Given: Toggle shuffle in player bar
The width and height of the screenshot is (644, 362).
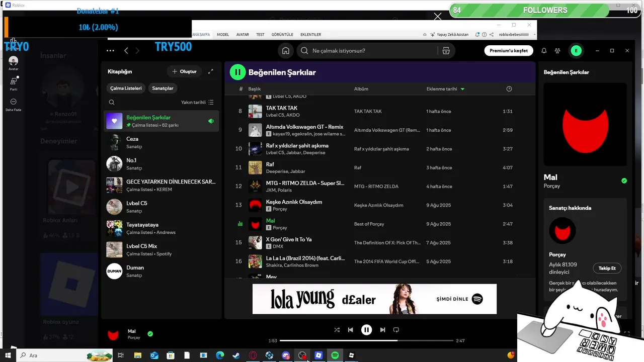Looking at the screenshot, I should (337, 330).
